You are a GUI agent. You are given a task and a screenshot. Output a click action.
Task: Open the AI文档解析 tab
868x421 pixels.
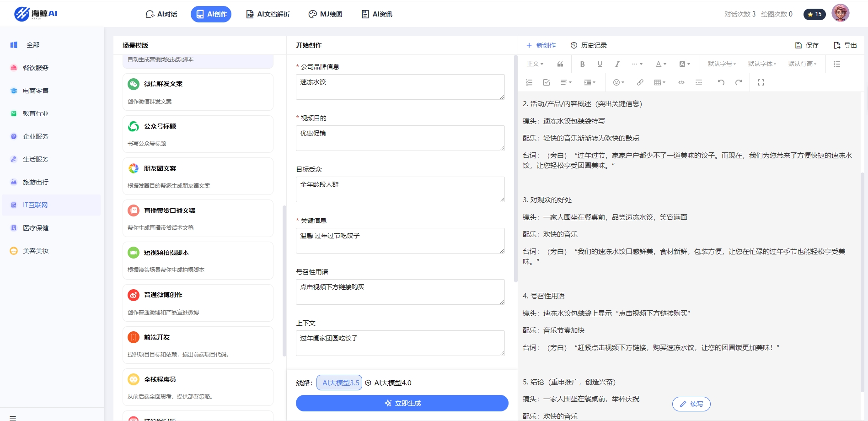(268, 14)
